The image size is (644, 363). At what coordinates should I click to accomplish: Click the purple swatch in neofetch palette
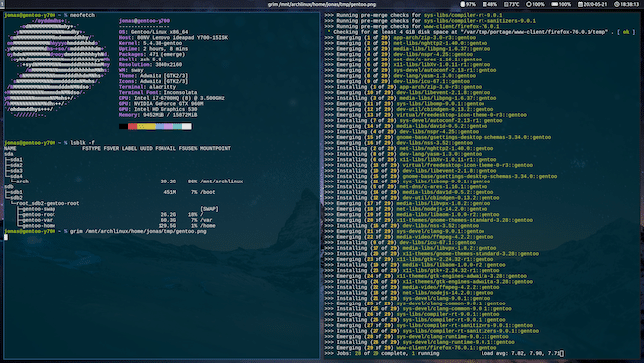coord(168,126)
